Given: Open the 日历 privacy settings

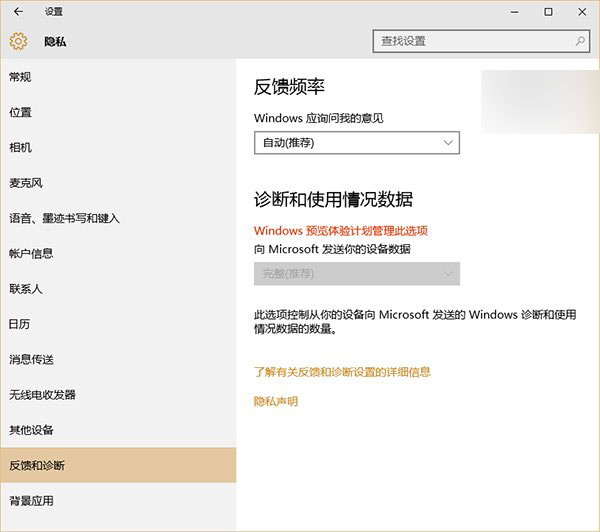Looking at the screenshot, I should pos(20,324).
